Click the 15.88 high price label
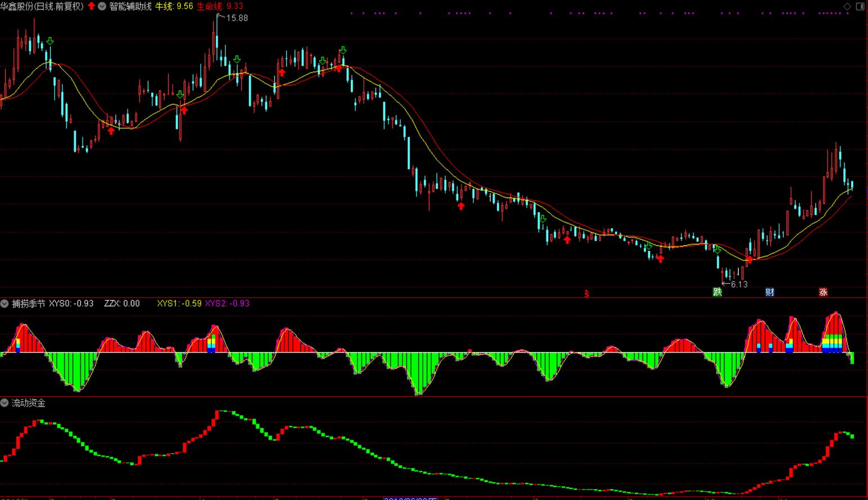This screenshot has width=868, height=500. (x=237, y=18)
